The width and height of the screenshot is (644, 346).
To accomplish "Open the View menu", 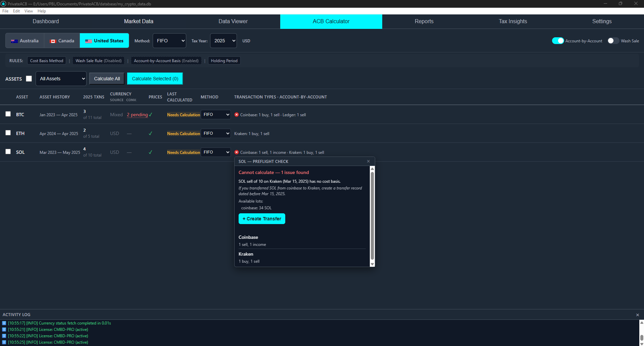I will (x=28, y=11).
